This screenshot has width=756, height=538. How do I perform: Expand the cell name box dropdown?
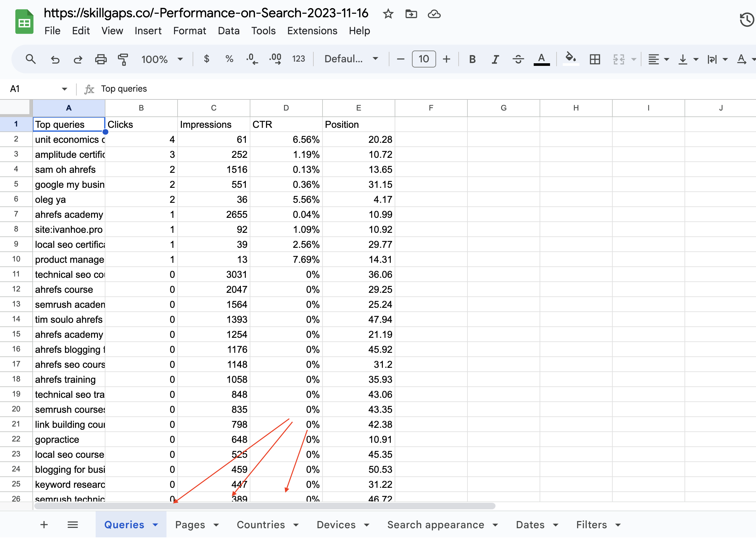64,89
